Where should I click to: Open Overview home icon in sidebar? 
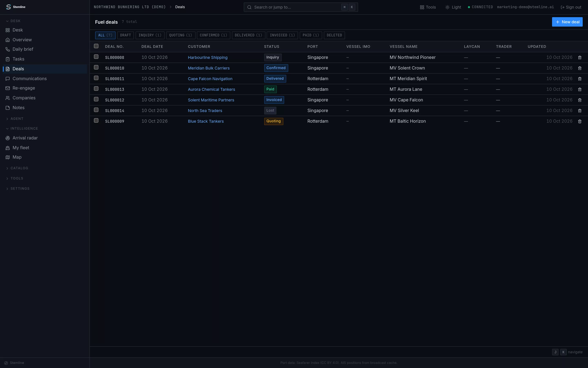pos(8,40)
